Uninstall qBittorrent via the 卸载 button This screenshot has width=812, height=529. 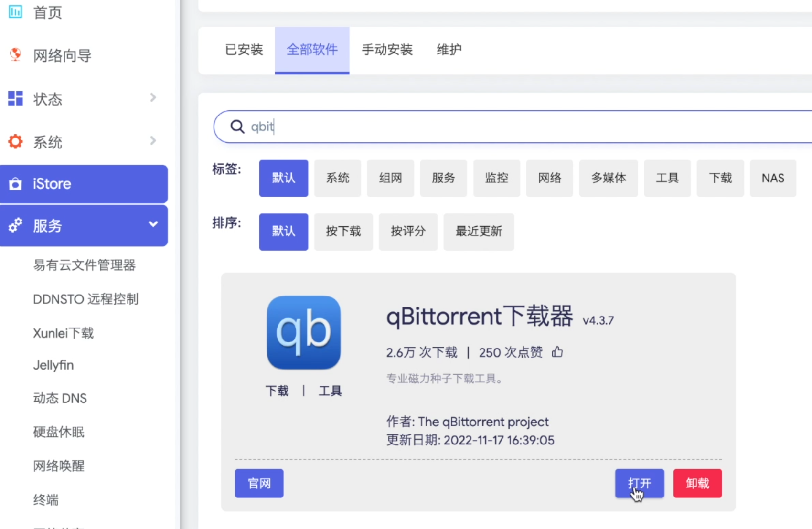[697, 483]
